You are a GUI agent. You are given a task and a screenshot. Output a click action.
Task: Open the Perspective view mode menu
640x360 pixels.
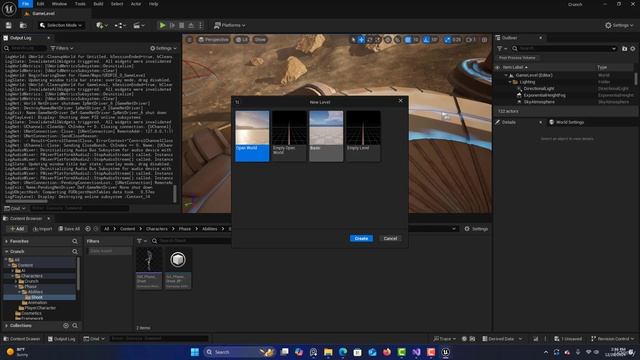click(213, 40)
